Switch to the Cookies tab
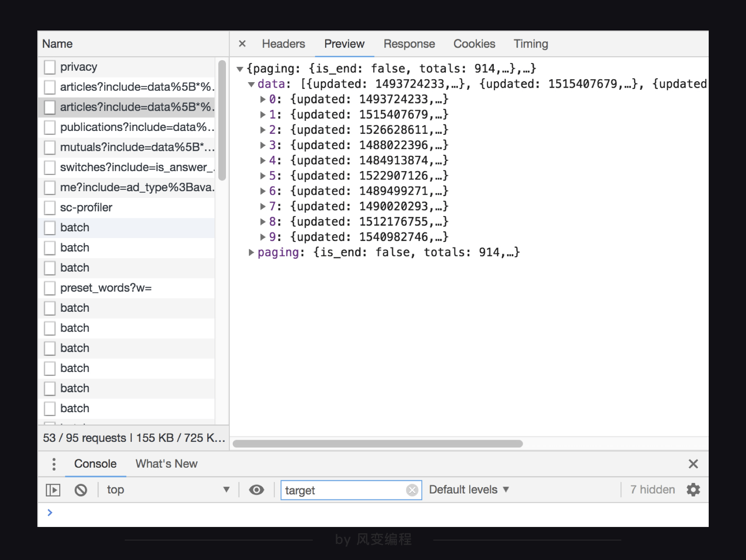This screenshot has height=560, width=746. (x=474, y=44)
